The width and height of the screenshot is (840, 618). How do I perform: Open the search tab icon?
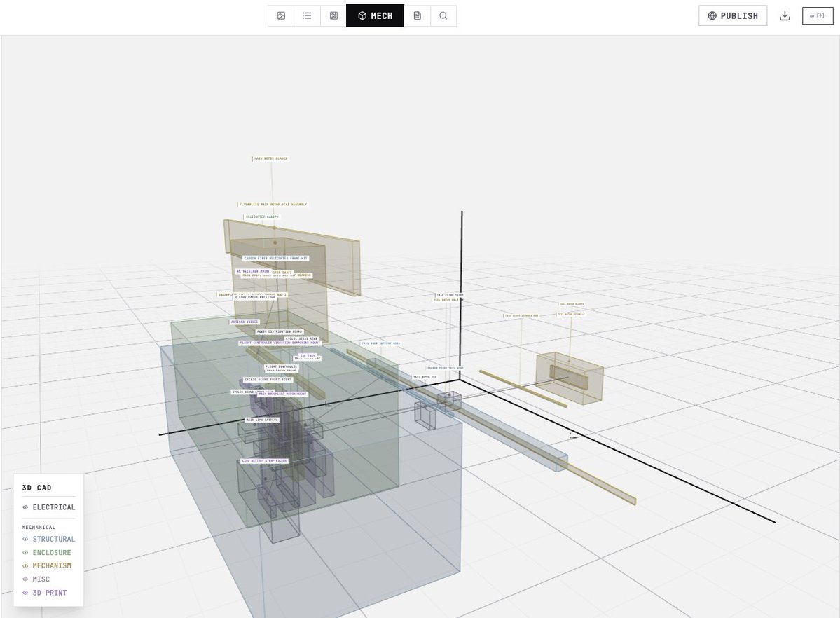[443, 16]
